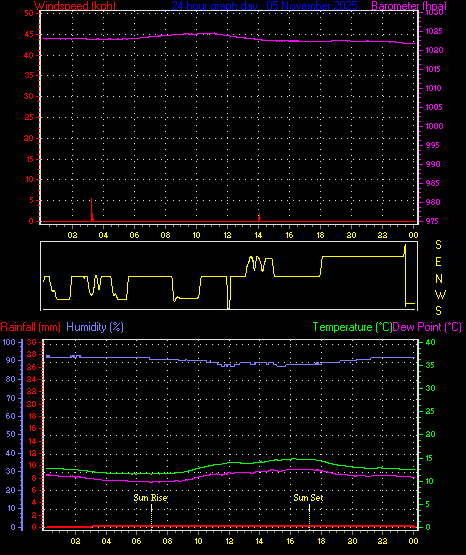
Task: Click the windspeed axis value 45
Action: [29, 34]
